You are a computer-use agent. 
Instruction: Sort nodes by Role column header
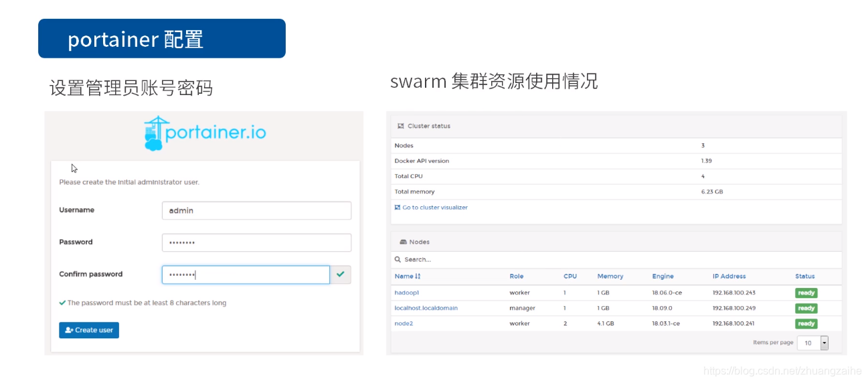(x=517, y=276)
